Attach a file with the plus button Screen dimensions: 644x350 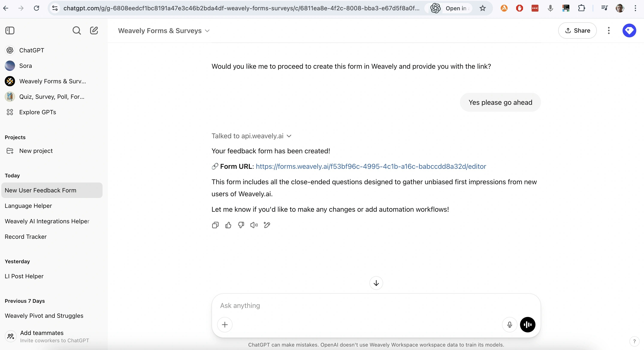tap(225, 324)
